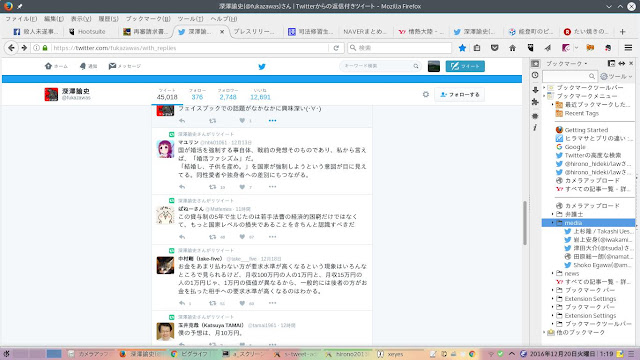640x360 pixels.
Task: Open the profile gear settings icon
Action: (x=426, y=94)
